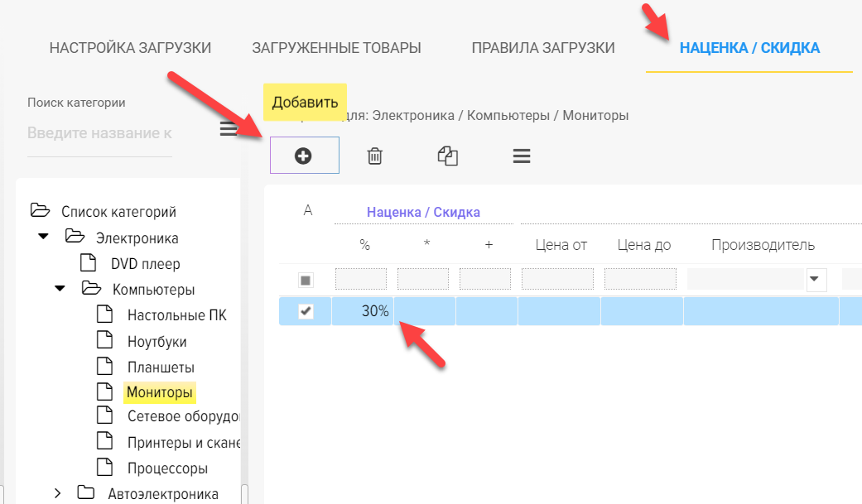862x504 pixels.
Task: Open the ПРАВИЛА ЗАГРУЗКИ tab
Action: 543,48
